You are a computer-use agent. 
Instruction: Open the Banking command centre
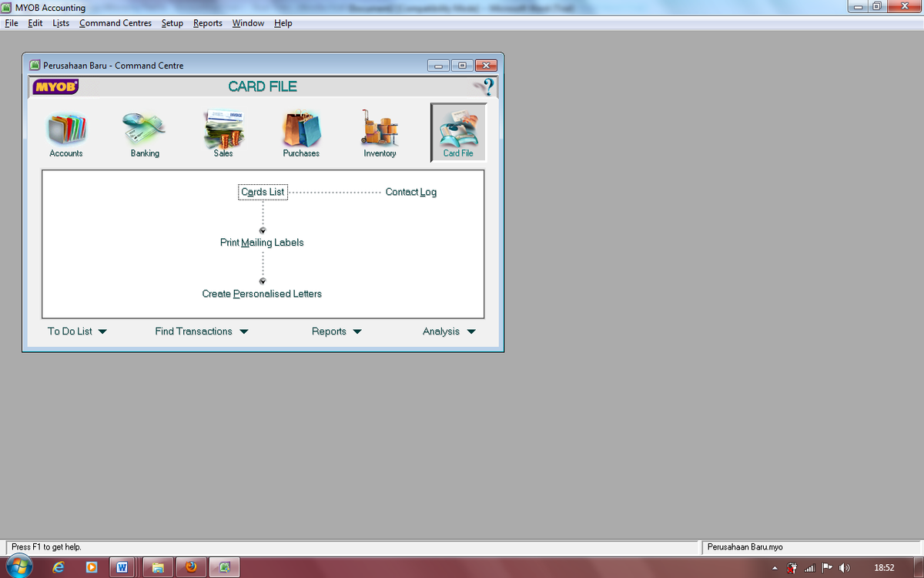click(145, 134)
